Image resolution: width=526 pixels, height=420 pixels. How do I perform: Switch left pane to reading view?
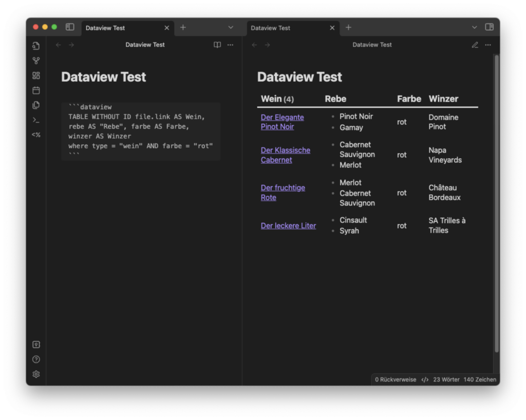click(x=217, y=45)
